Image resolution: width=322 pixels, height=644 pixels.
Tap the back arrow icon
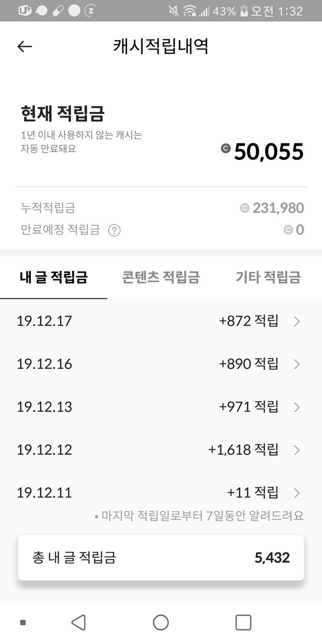point(24,47)
